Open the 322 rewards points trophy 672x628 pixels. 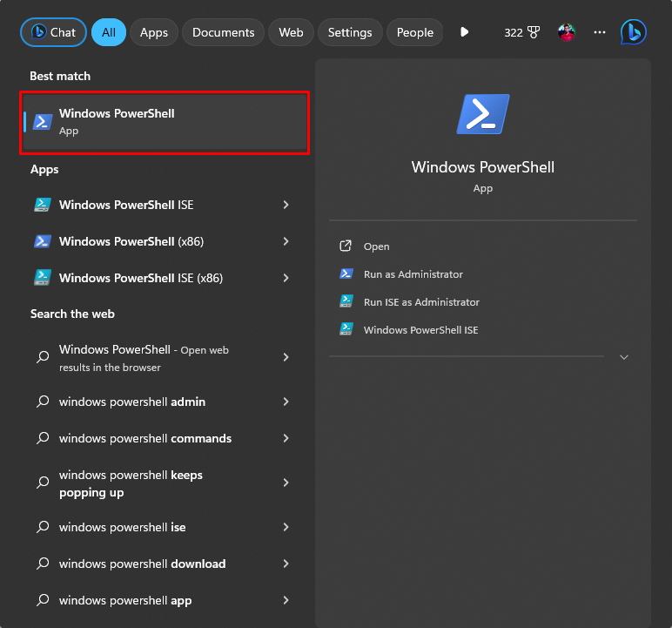pos(521,32)
